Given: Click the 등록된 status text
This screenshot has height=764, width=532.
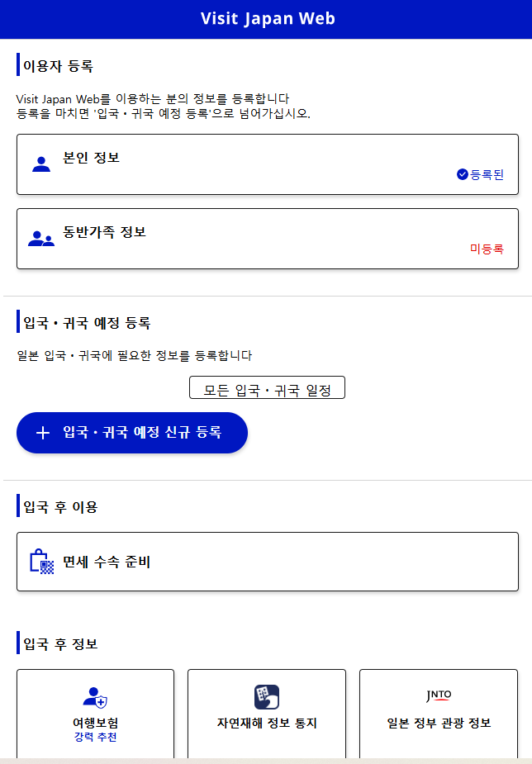Looking at the screenshot, I should click(487, 174).
